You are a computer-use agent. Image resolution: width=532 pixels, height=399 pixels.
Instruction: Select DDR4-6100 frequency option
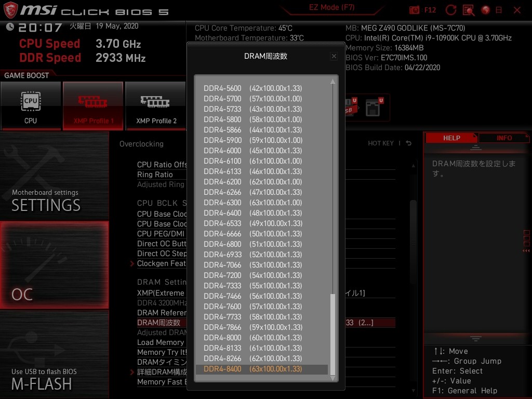pos(262,161)
